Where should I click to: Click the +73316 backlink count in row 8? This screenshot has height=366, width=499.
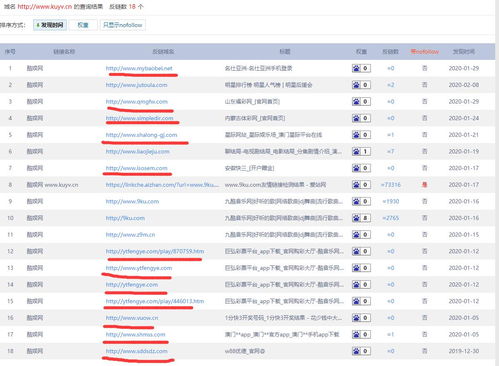pos(391,185)
